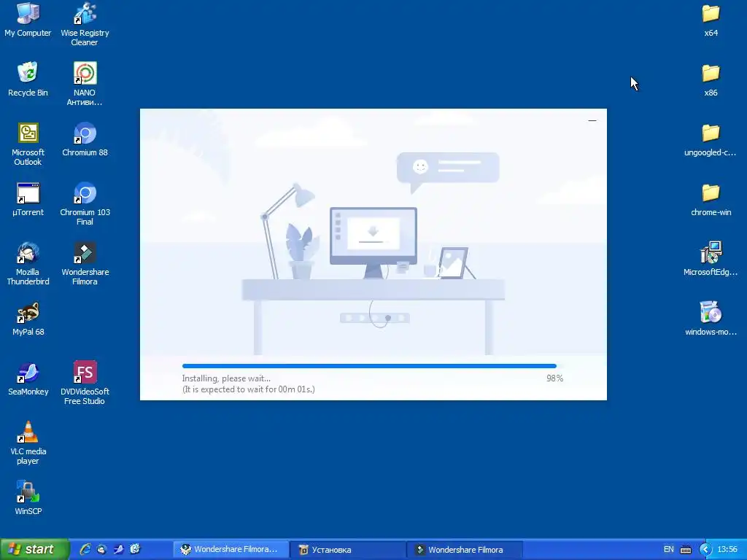Click the EN language indicator
747x560 pixels.
[669, 549]
